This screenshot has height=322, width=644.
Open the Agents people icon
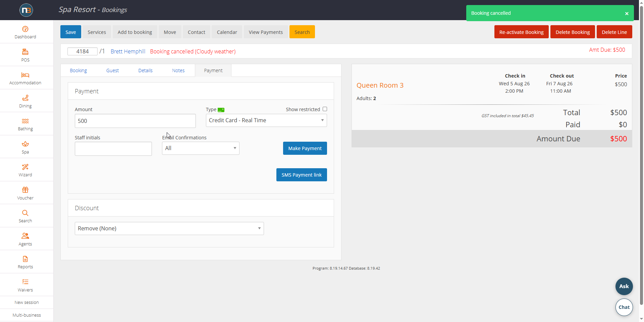25,236
